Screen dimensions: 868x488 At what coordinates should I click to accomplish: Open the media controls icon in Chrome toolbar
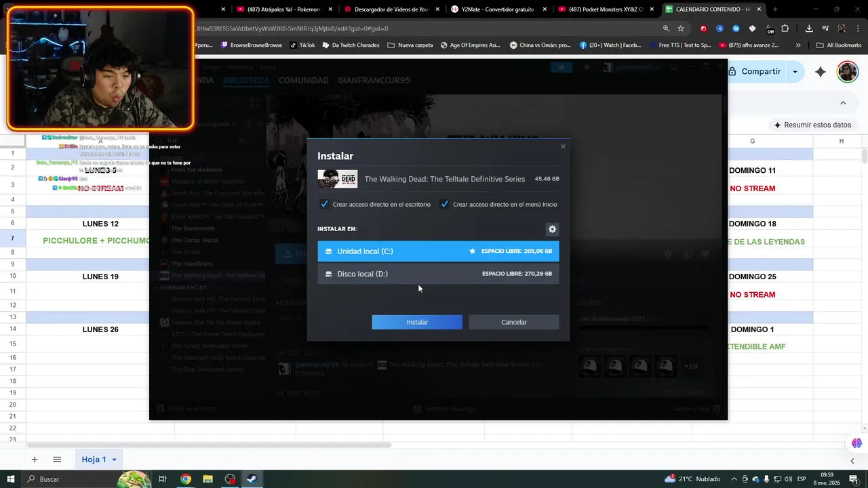click(x=825, y=28)
